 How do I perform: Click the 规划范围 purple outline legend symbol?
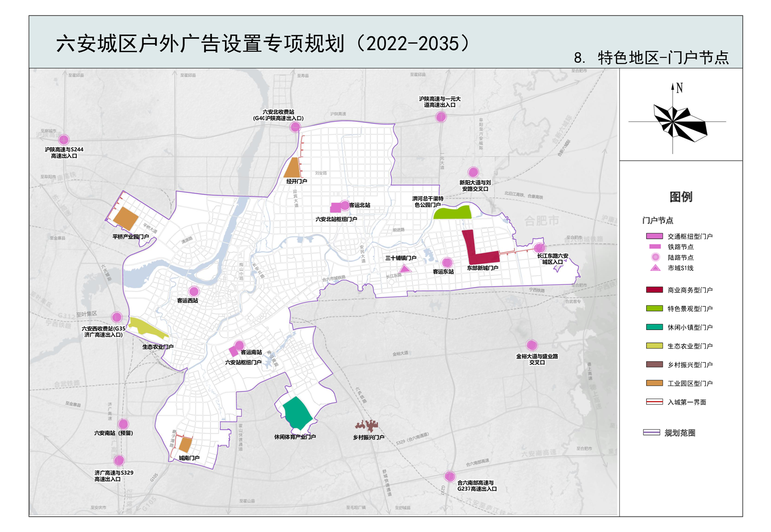651,432
